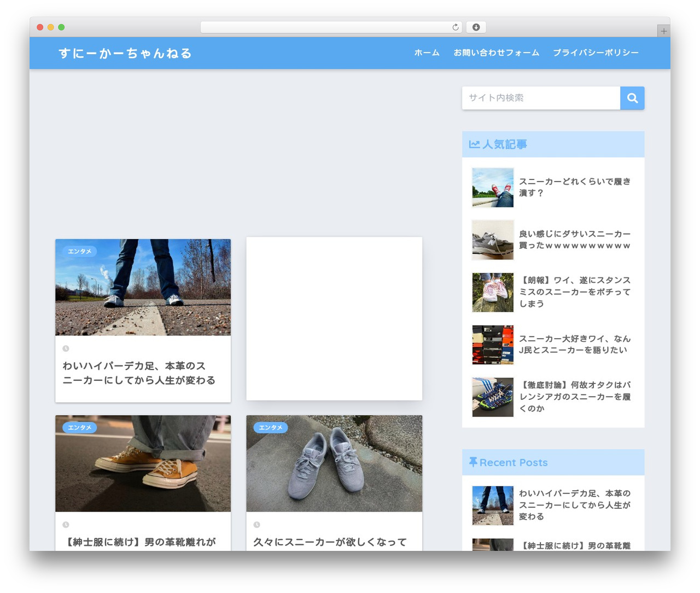The width and height of the screenshot is (700, 593).
Task: Go to ホーム in the navigation
Action: tap(427, 53)
